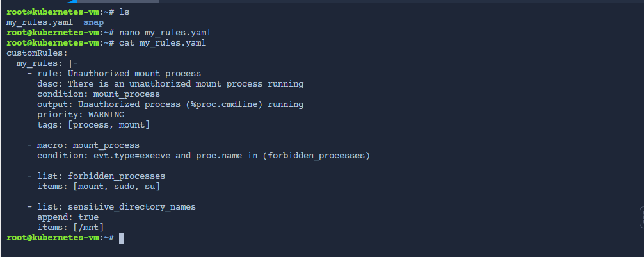Place cursor at the blinking terminal prompt
Screen dimensions: 644x257
[122, 238]
